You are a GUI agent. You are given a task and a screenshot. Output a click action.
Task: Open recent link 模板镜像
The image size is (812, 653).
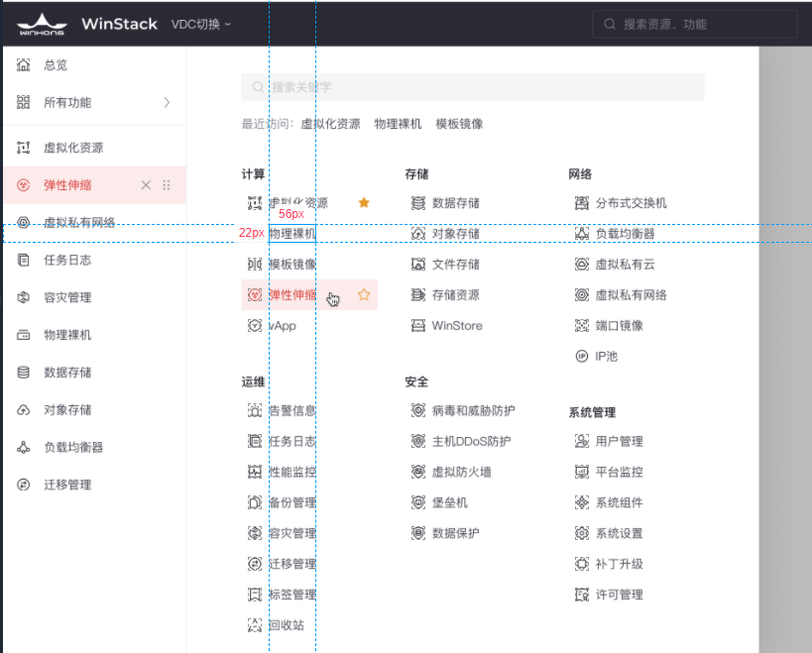(459, 124)
